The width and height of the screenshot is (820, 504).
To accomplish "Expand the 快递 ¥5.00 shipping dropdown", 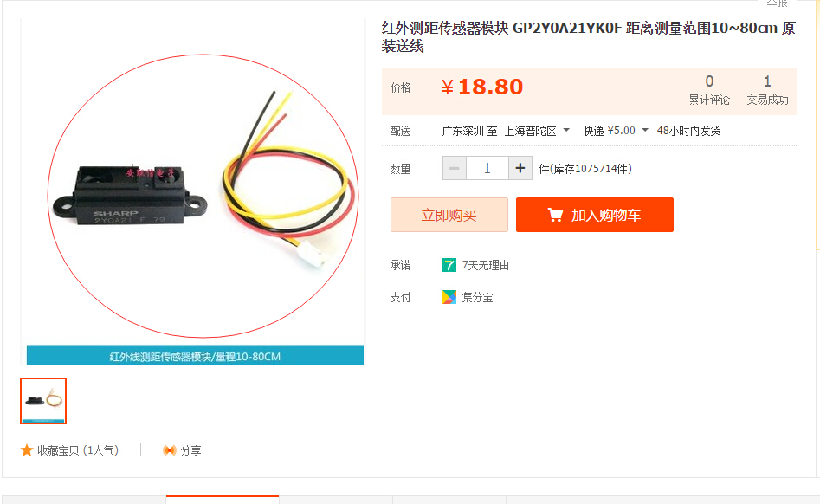I will pos(616,131).
